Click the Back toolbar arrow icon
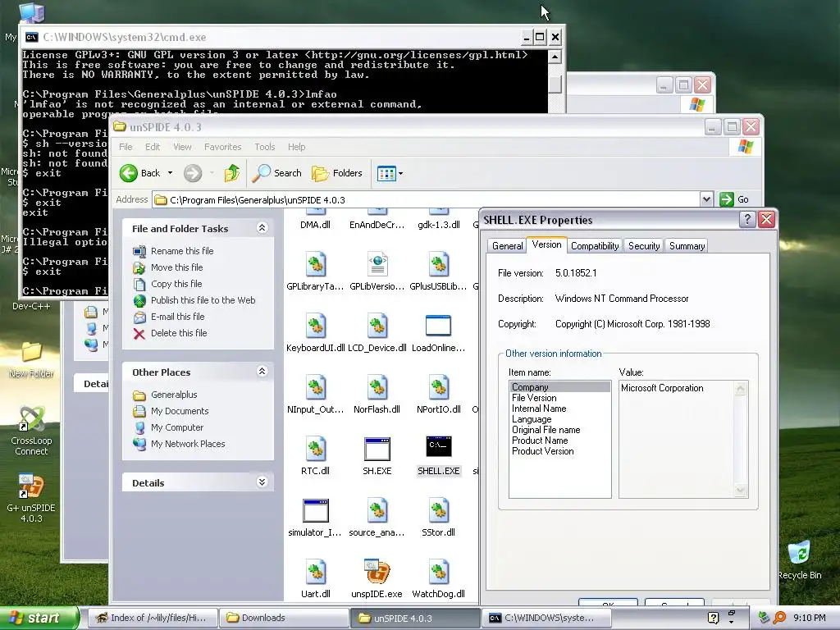The image size is (840, 630). (x=129, y=173)
